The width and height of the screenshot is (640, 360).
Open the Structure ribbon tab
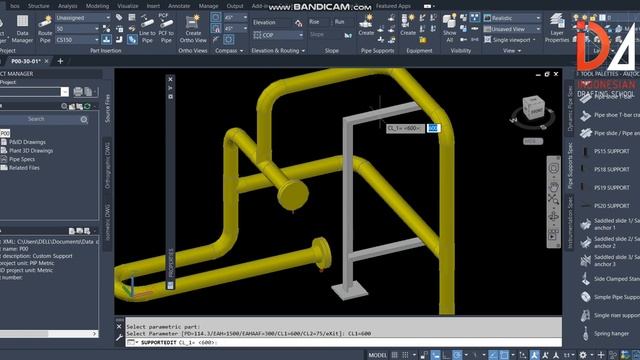(x=38, y=6)
